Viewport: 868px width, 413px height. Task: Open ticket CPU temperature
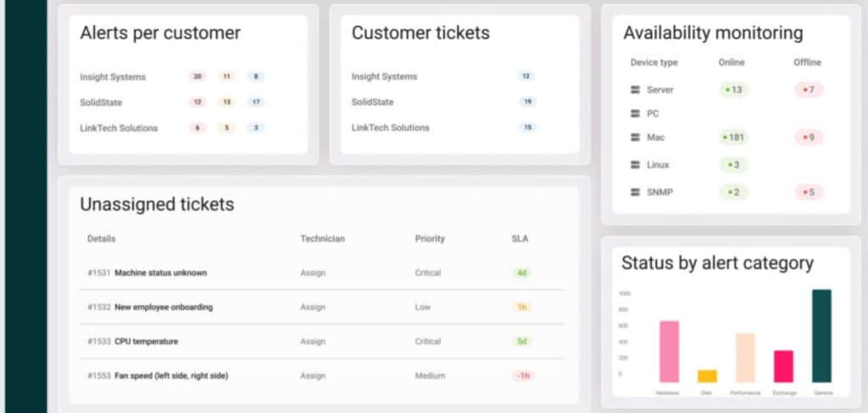tap(146, 342)
